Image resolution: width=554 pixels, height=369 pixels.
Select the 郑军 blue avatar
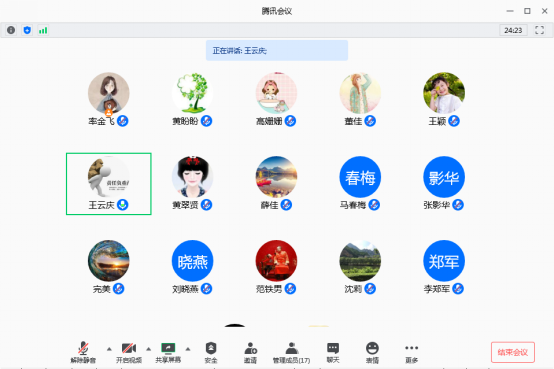click(444, 261)
